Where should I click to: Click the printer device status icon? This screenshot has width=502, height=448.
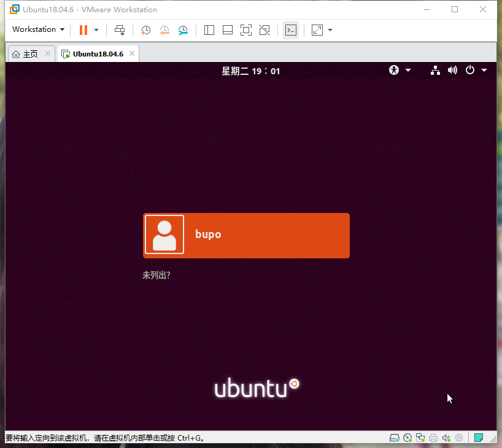(x=433, y=437)
